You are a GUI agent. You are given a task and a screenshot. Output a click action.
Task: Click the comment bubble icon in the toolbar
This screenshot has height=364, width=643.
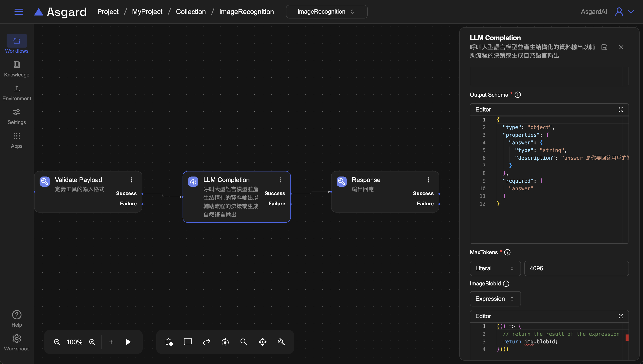[188, 342]
